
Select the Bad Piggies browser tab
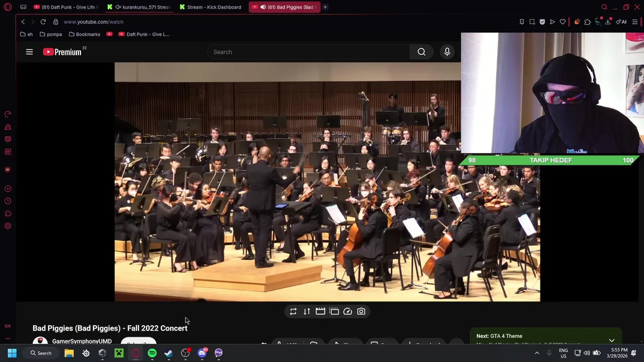tap(284, 7)
